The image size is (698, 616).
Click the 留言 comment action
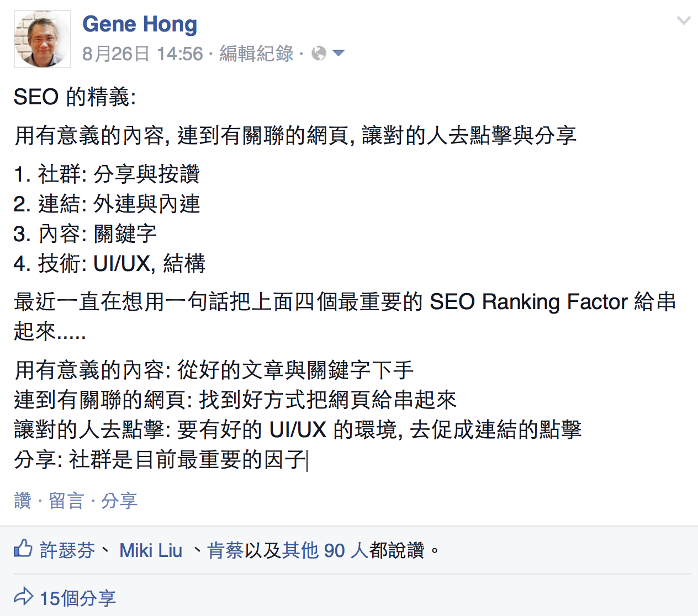point(66,501)
